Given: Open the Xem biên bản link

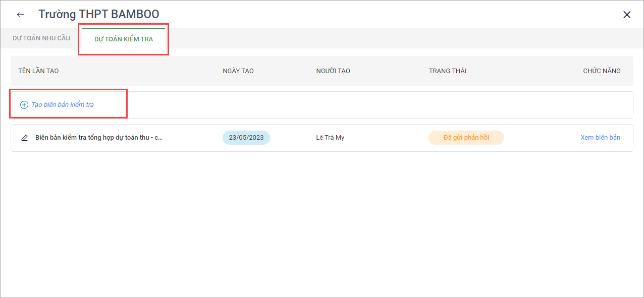Looking at the screenshot, I should click(x=600, y=138).
